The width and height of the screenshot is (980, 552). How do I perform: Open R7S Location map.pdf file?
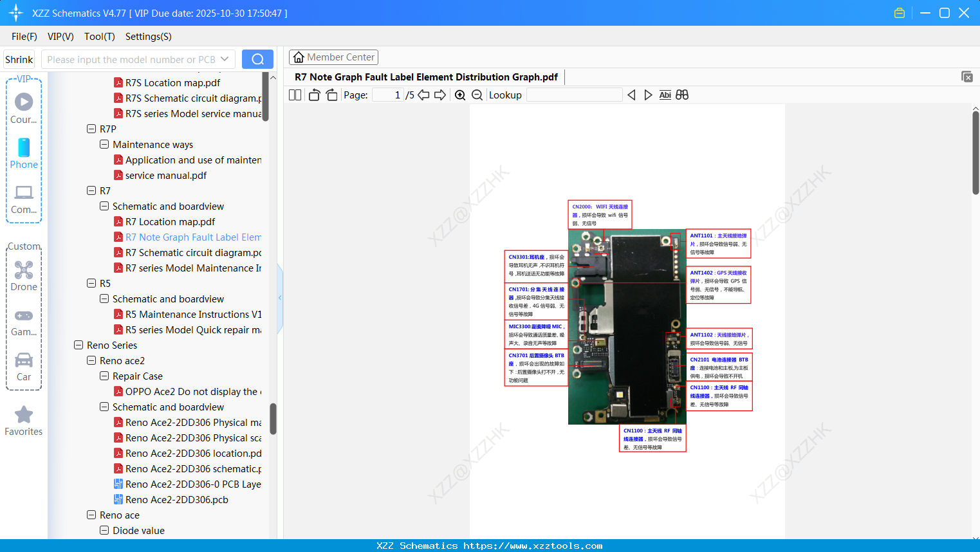pyautogui.click(x=172, y=82)
